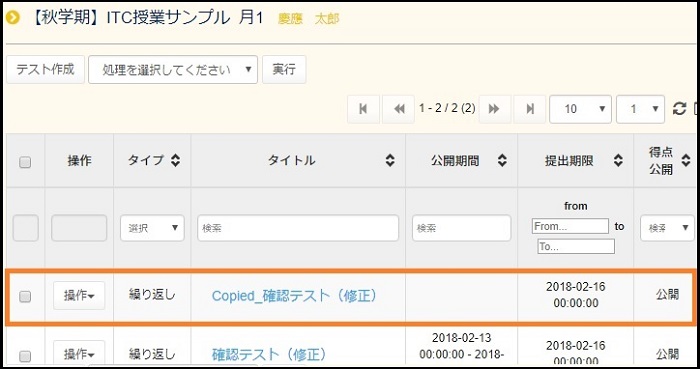Sort the list by タイトル
Image resolution: width=700 pixels, height=369 pixels.
point(390,161)
